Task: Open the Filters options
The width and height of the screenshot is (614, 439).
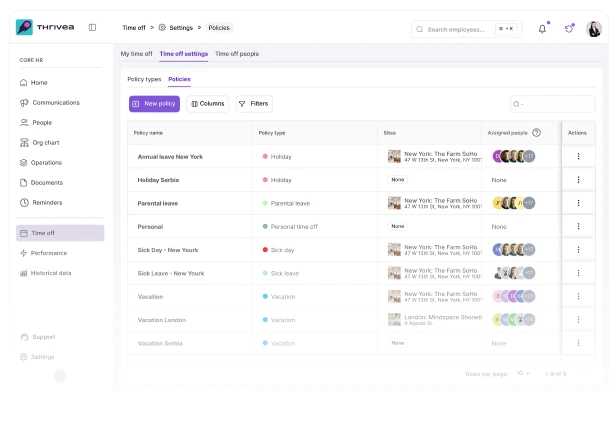Action: tap(253, 104)
